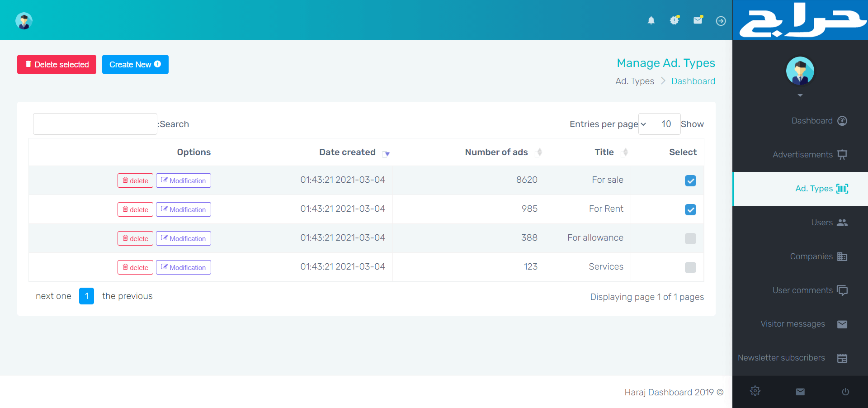Click the Ad. Types barcode icon
Viewport: 868px width, 408px height.
click(x=842, y=189)
